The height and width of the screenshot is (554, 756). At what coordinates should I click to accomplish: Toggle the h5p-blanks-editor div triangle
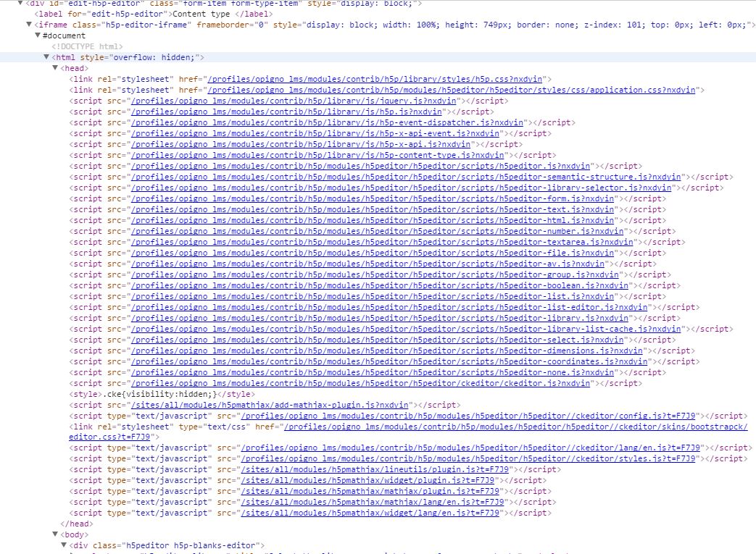pyautogui.click(x=64, y=545)
